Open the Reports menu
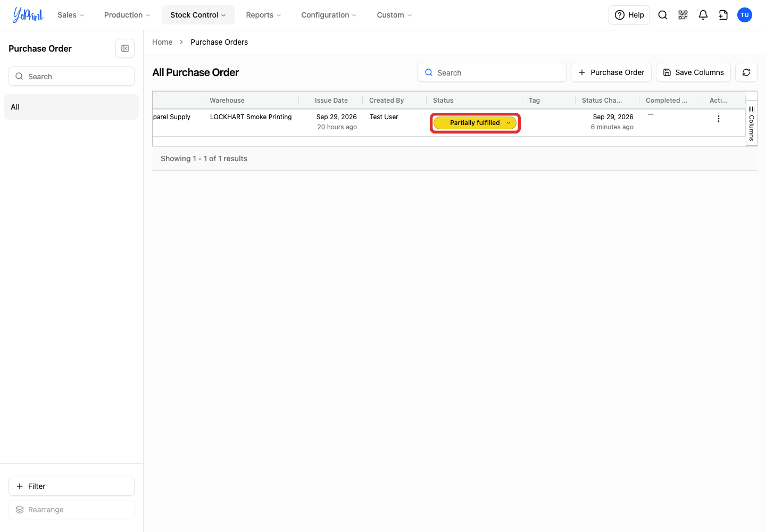 [x=263, y=15]
